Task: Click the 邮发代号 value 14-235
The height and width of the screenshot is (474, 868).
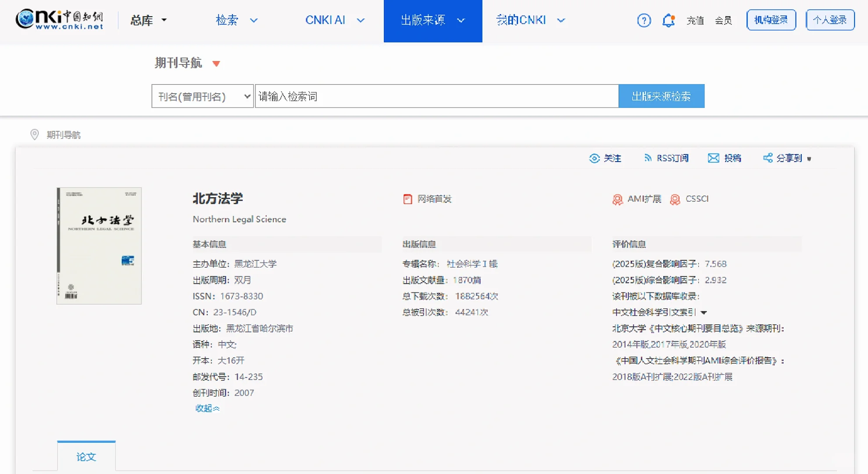Action: 249,377
